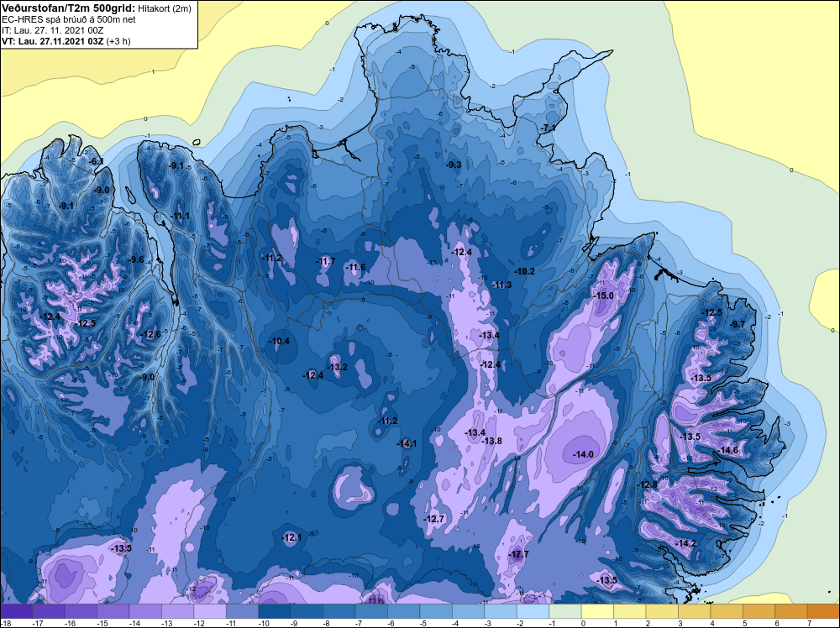Select the scale swatch between -2 and -1

click(x=533, y=611)
